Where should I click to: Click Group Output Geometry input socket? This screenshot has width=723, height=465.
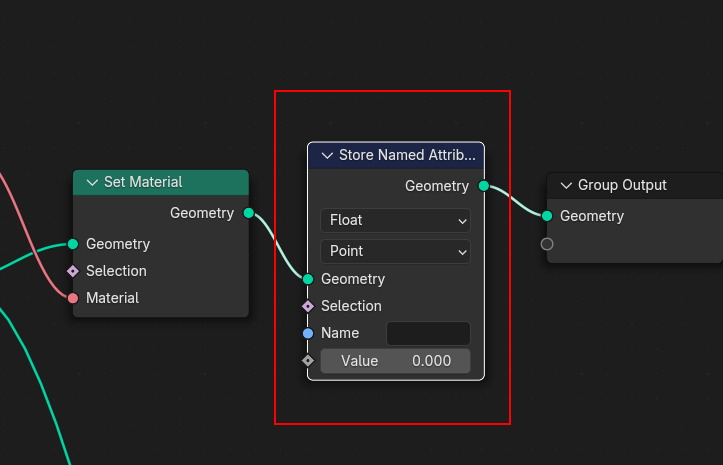[x=547, y=215]
